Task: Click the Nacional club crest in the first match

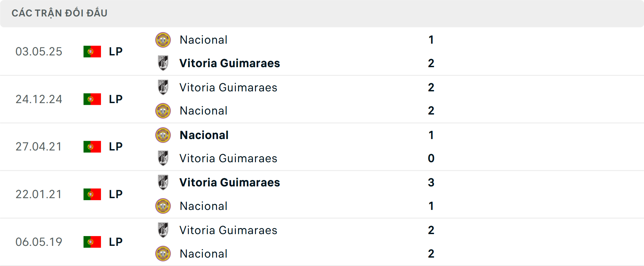Action: [163, 40]
